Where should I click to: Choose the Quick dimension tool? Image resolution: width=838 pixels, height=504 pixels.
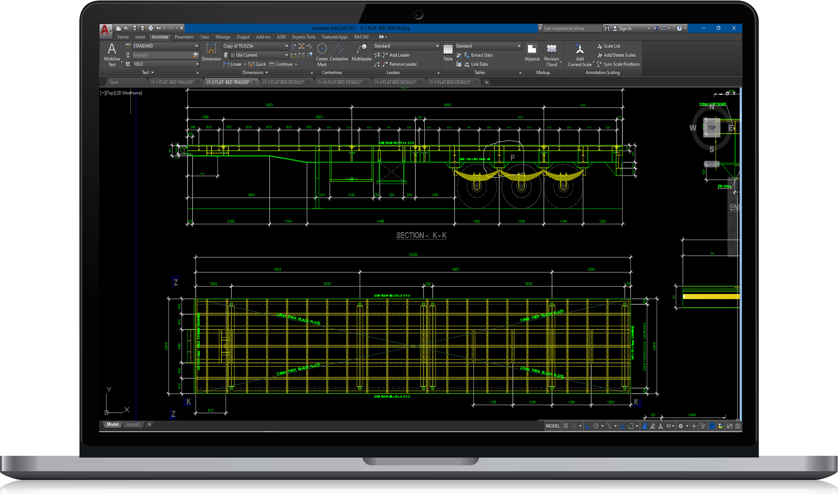pos(257,64)
